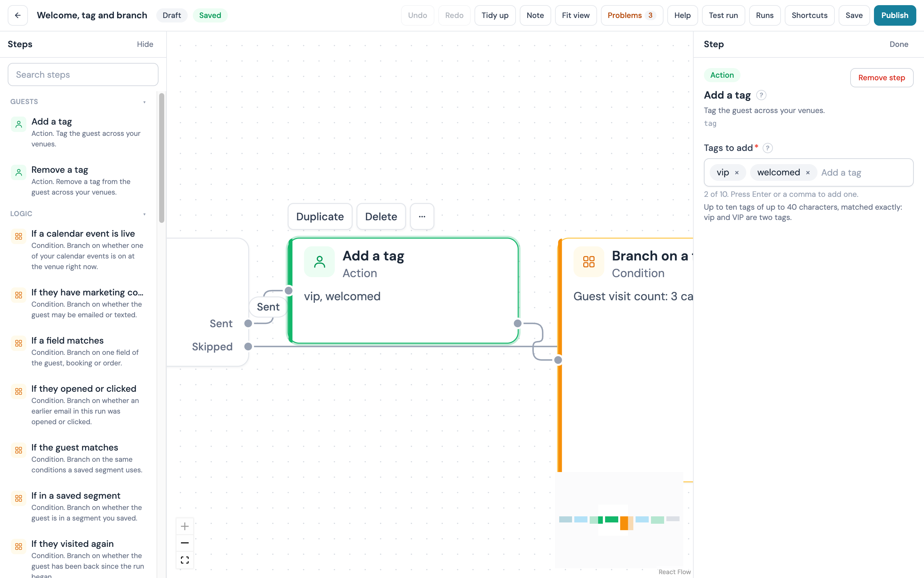Click the 'vip, welcomed' node summary text
The width and height of the screenshot is (924, 578).
342,296
